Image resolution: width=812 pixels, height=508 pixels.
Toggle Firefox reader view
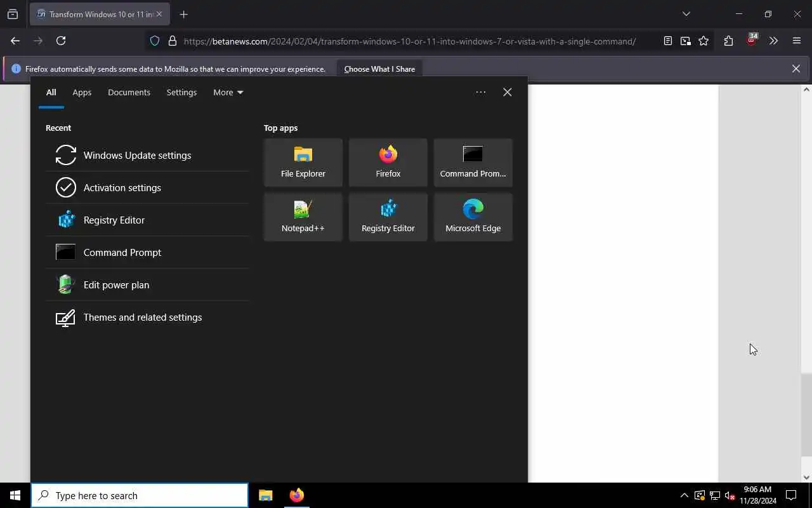[x=668, y=41]
